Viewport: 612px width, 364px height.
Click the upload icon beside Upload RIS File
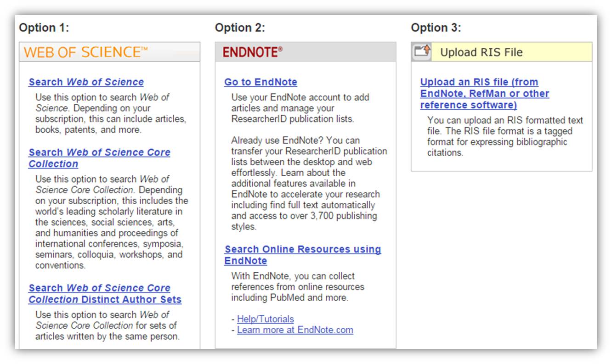coord(422,51)
